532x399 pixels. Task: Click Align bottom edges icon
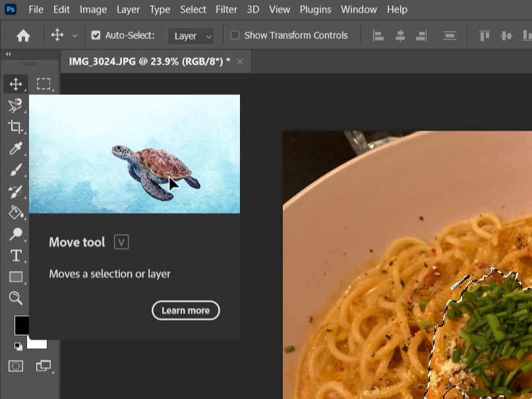click(x=527, y=36)
